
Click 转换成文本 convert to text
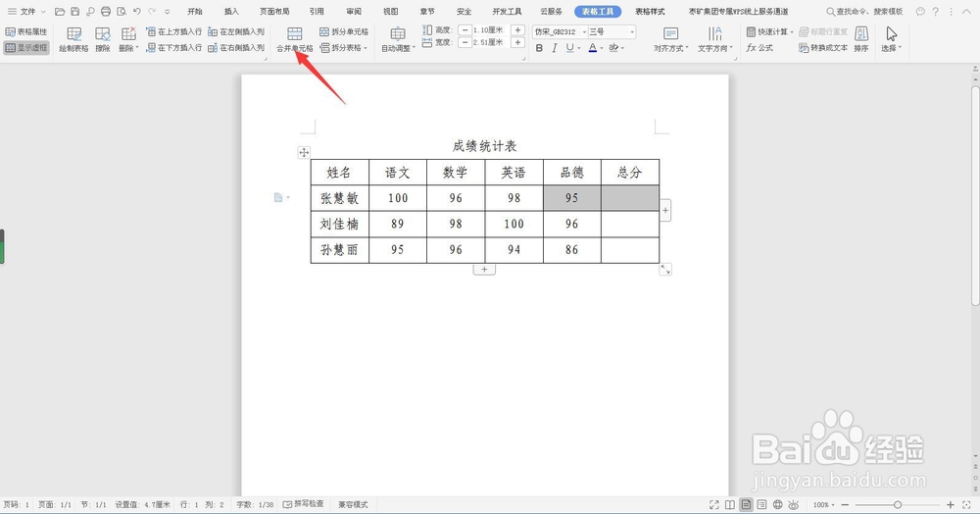(x=823, y=47)
